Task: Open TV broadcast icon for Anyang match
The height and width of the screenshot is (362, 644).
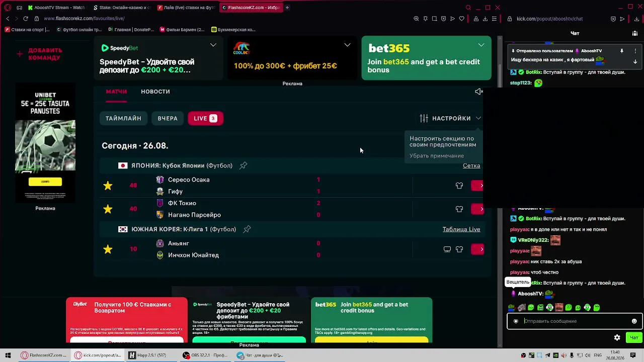Action: [447, 249]
